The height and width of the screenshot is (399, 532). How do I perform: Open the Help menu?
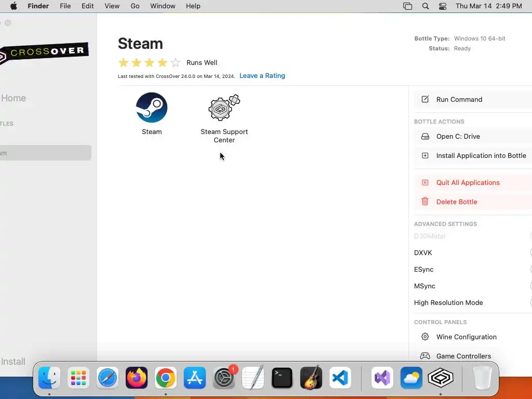(193, 6)
